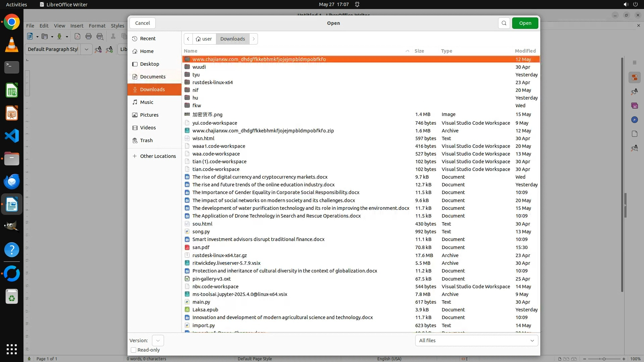644x362 pixels.
Task: Click the forward arrow in the path bar
Action: 254,39
